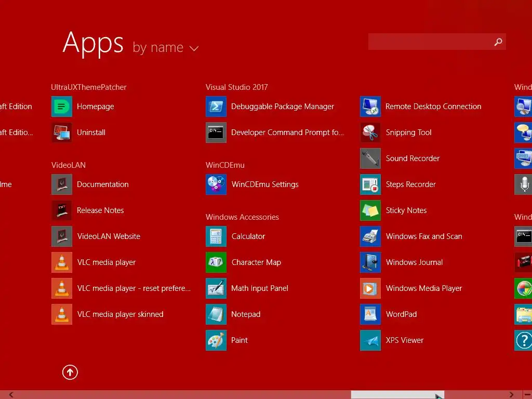532x399 pixels.
Task: Select the Windows Accessories group header
Action: click(x=242, y=217)
